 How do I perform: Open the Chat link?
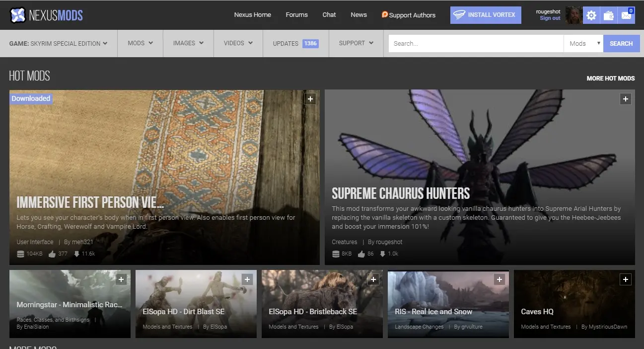[329, 15]
